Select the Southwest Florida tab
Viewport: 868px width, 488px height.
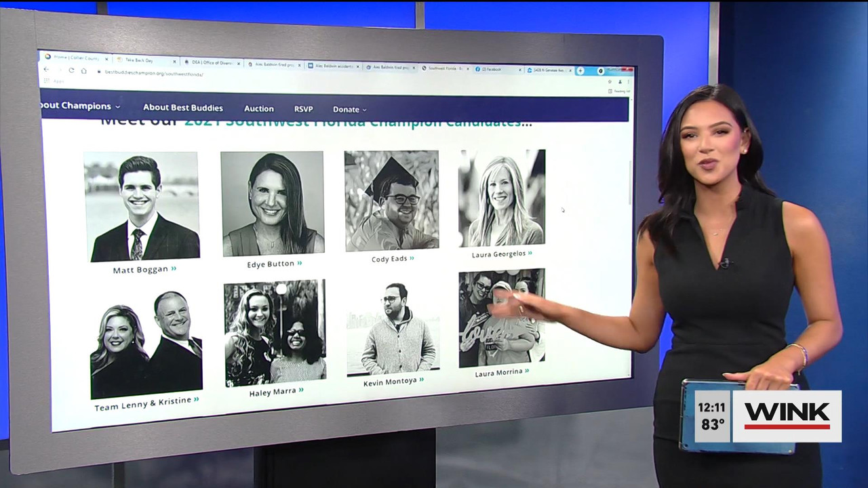(446, 68)
